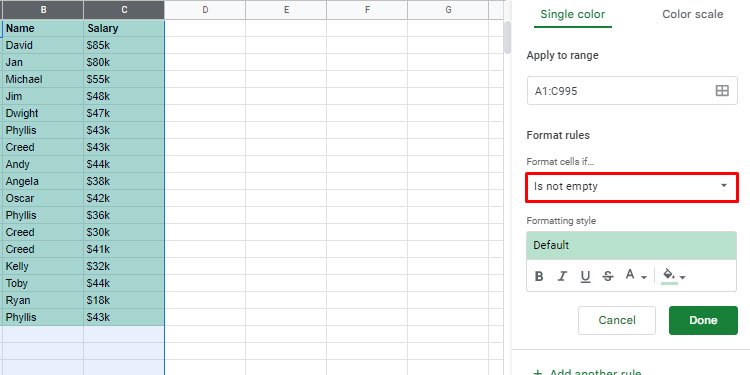This screenshot has height=375, width=750.
Task: Click the cell containing Jim
Action: click(x=43, y=96)
